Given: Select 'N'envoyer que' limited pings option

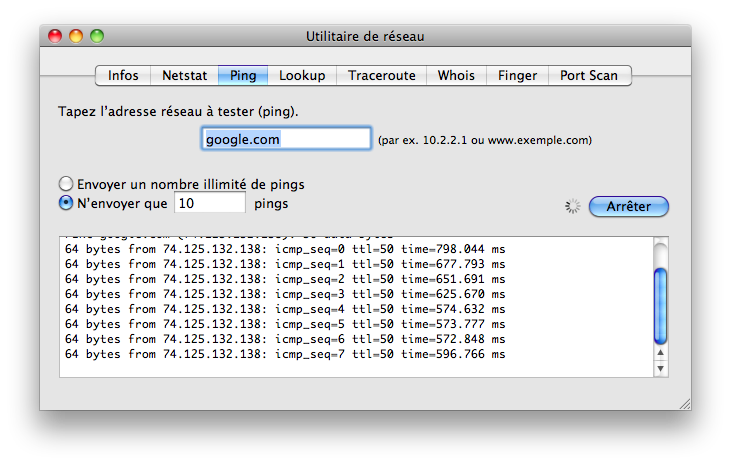Looking at the screenshot, I should click(66, 203).
